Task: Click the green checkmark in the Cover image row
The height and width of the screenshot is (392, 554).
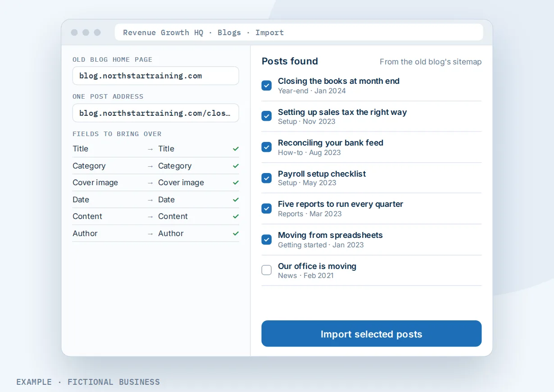Action: coord(236,182)
